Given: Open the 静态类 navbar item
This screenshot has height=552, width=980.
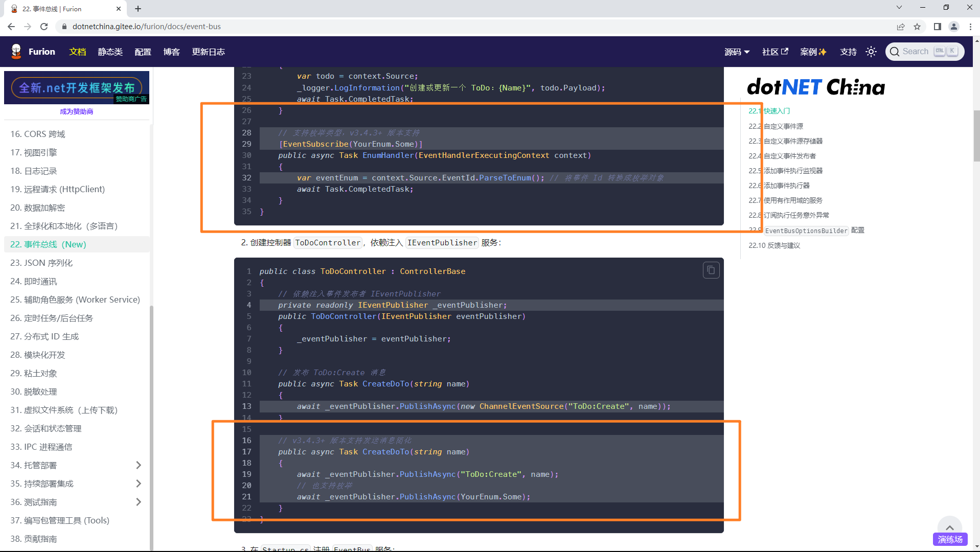Looking at the screenshot, I should click(110, 52).
